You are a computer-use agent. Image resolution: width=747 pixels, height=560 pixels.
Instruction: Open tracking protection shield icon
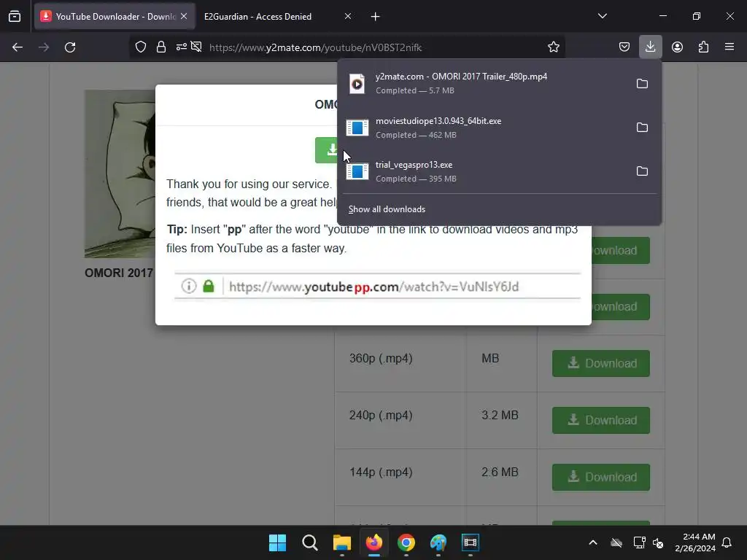tap(141, 47)
